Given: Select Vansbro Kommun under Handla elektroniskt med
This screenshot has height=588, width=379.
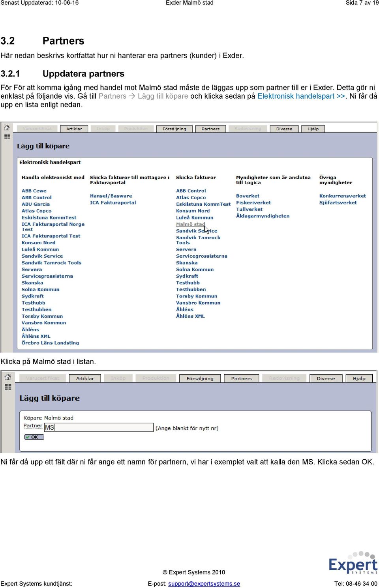Looking at the screenshot, I should [x=44, y=323].
